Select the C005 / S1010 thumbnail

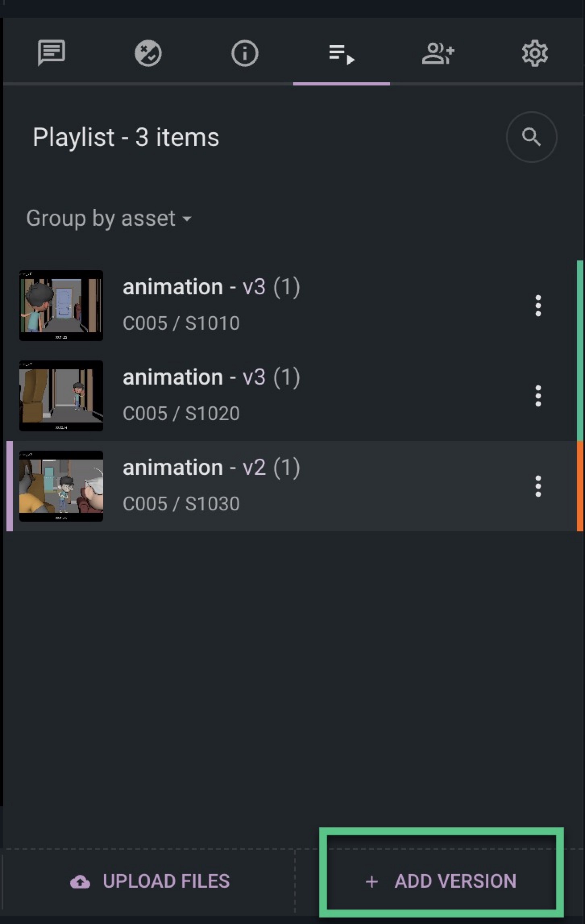[61, 306]
